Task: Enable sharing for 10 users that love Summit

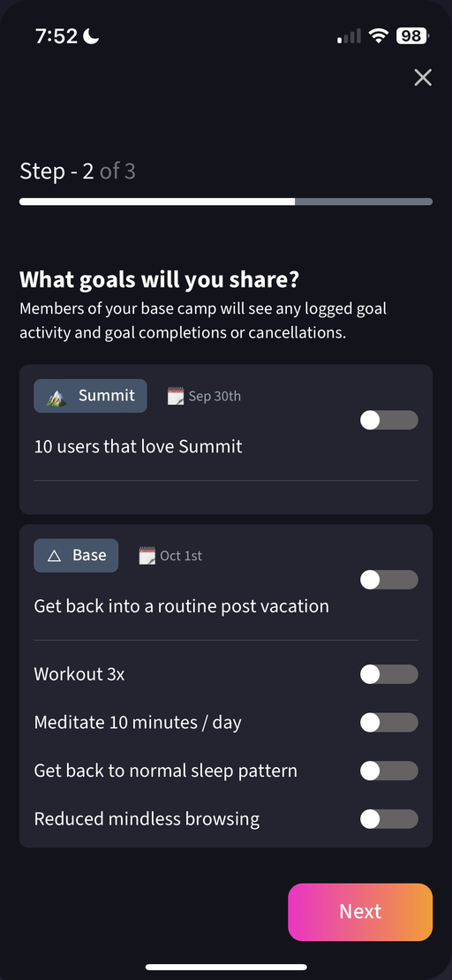Action: coord(389,420)
